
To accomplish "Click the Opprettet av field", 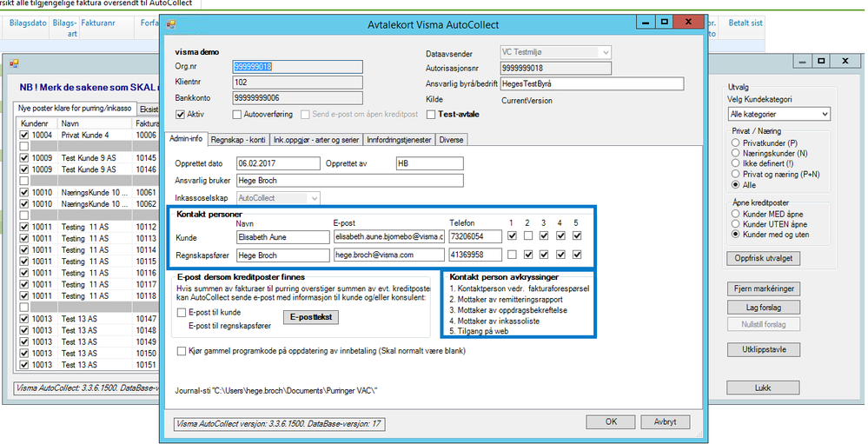I will point(430,163).
